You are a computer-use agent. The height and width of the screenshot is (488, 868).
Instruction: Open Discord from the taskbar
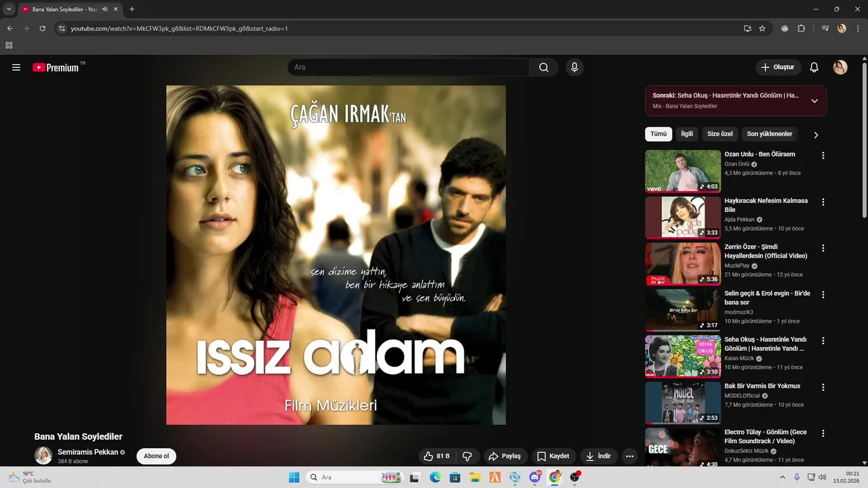pos(535,477)
